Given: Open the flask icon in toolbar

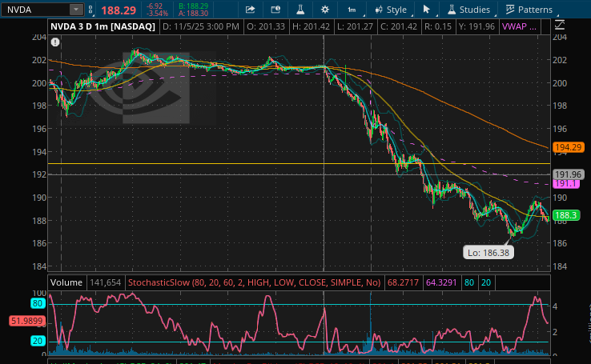Looking at the screenshot, I should coord(300,10).
